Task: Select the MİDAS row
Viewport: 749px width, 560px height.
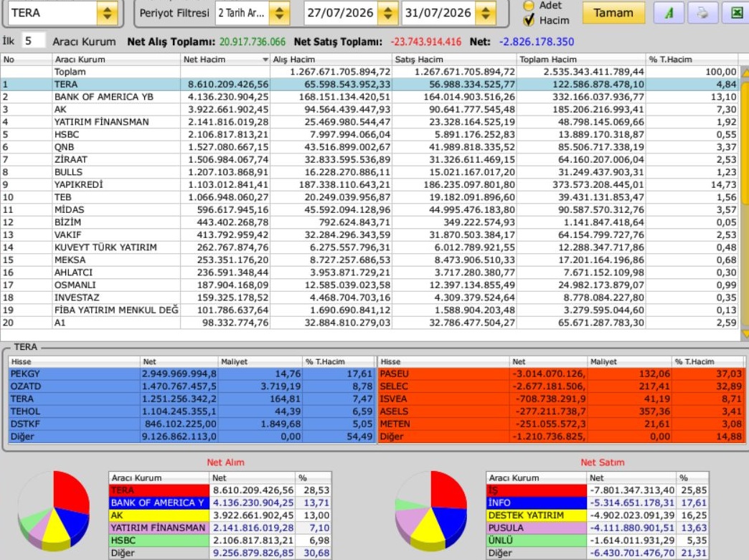Action: point(369,209)
